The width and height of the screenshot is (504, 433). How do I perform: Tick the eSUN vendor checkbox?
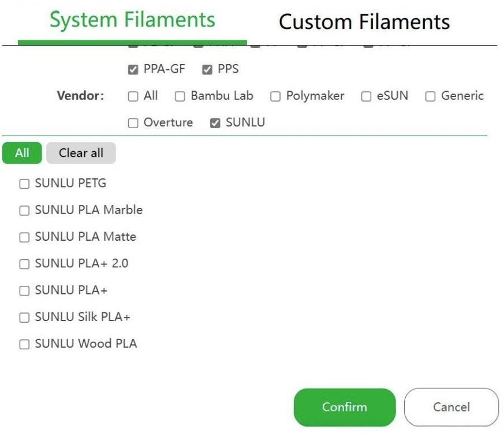tap(366, 96)
